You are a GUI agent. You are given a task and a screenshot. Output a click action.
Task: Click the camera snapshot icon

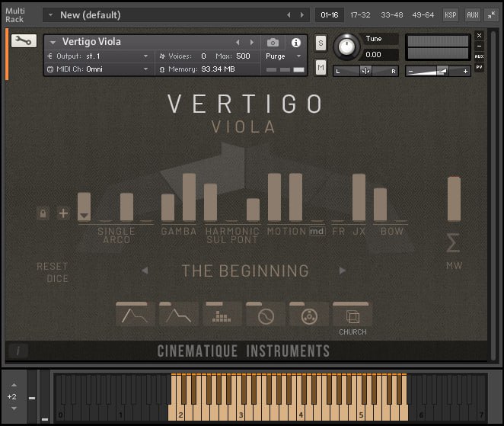coord(273,43)
